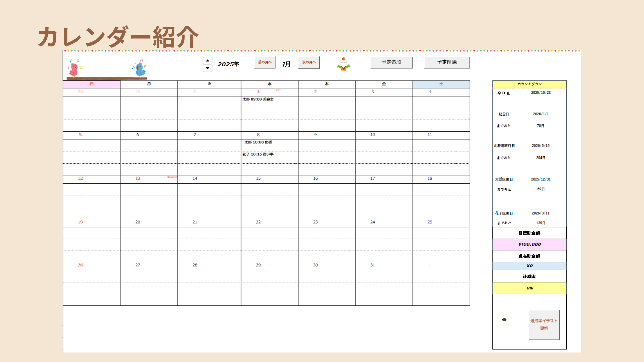Click the blue ¥0 current savings cell

(x=529, y=266)
